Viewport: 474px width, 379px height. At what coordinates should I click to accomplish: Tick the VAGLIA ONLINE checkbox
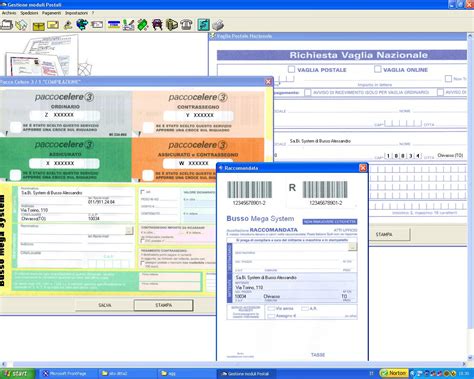tap(377, 69)
